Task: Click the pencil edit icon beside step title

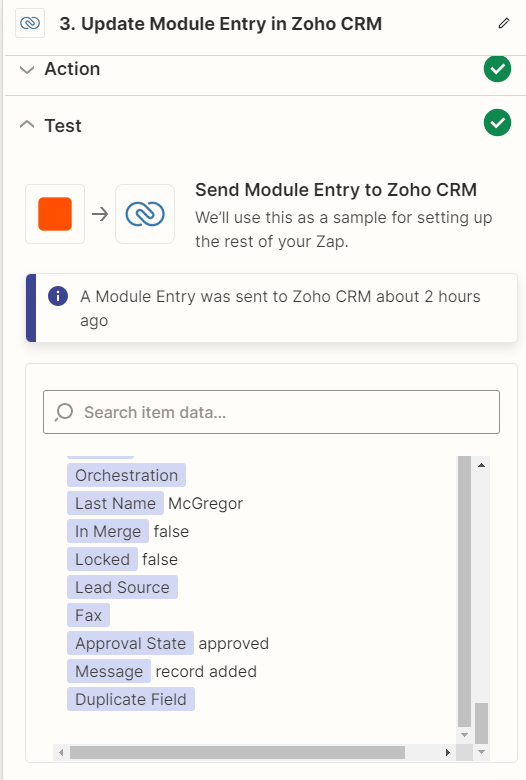Action: [x=504, y=23]
